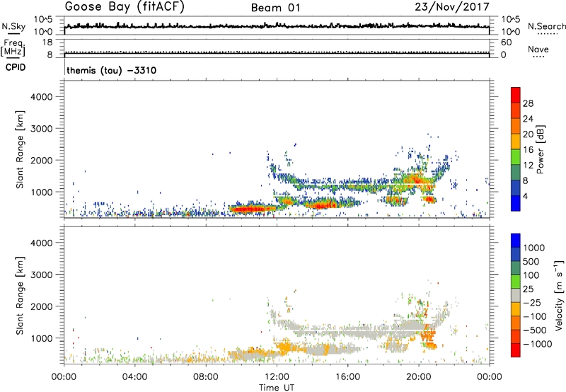Click the 'Power [dB]' colorbar label
Screen dimensions: 566x392
click(540, 149)
